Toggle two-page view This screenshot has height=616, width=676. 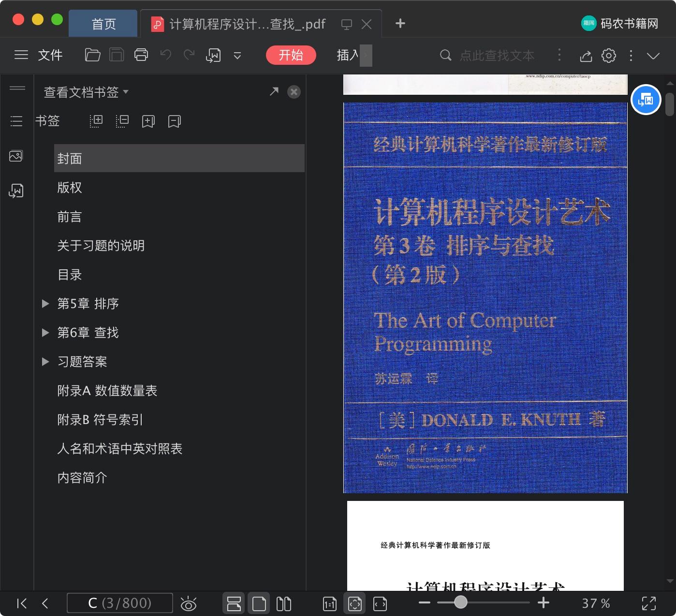284,603
